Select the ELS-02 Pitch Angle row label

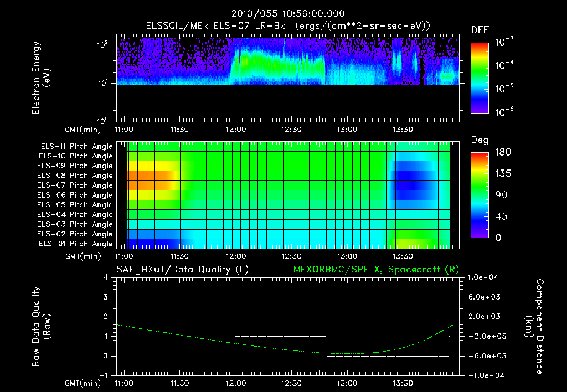[75, 234]
